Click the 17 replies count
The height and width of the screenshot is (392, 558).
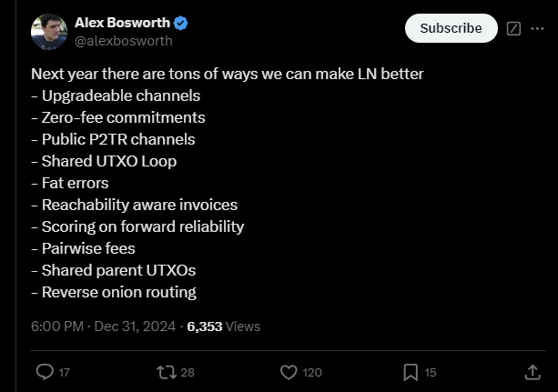point(64,372)
